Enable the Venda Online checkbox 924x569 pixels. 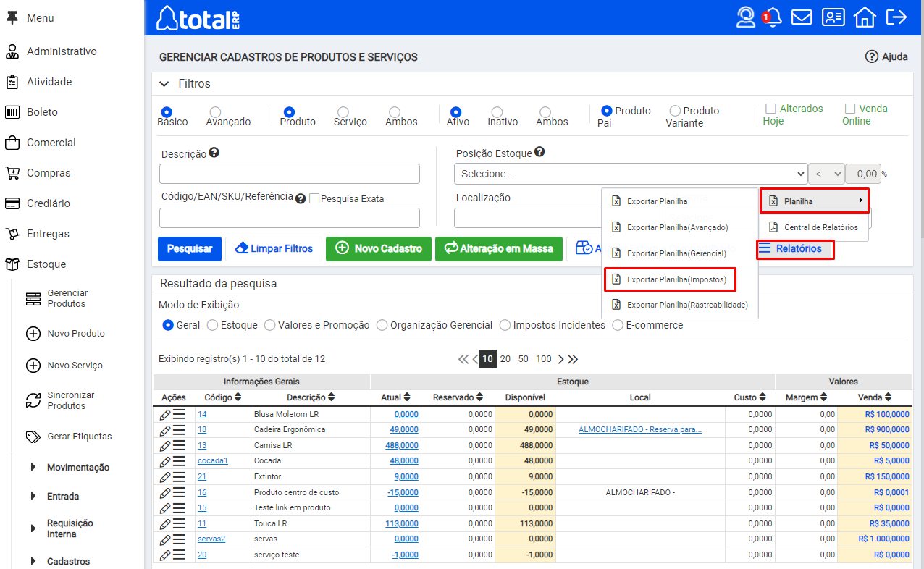pyautogui.click(x=850, y=109)
